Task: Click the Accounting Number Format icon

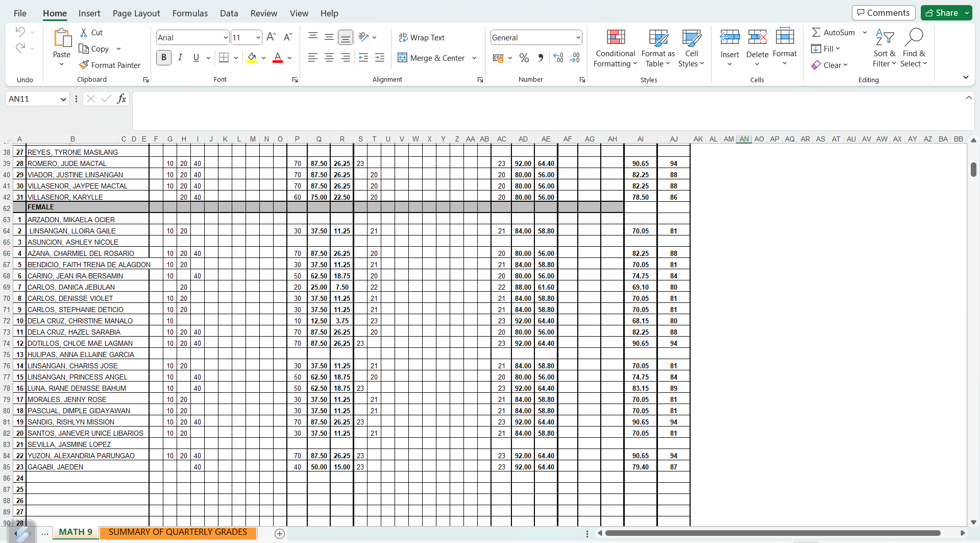Action: coord(498,58)
